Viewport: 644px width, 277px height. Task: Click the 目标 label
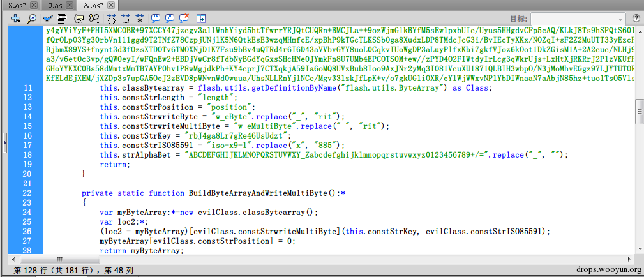click(519, 19)
